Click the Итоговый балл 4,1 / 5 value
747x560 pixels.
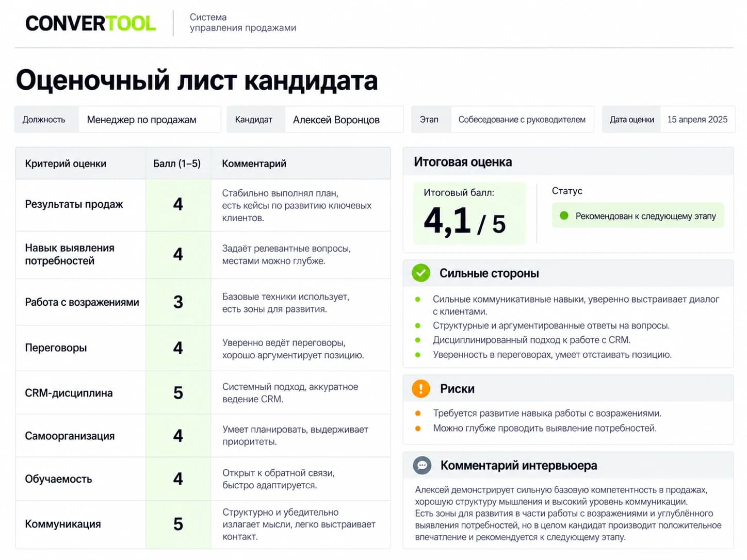(464, 221)
